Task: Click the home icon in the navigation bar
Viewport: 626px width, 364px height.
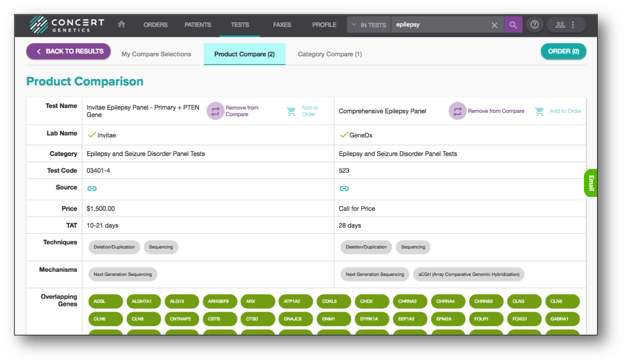Action: [121, 25]
